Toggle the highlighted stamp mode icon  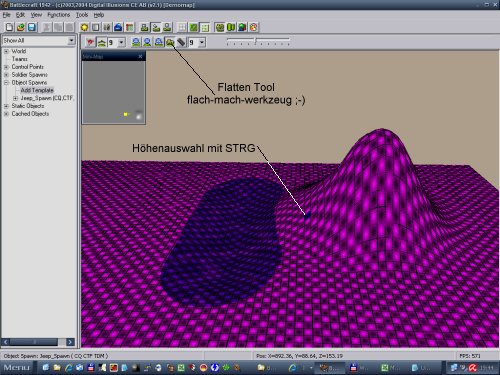pyautogui.click(x=156, y=27)
